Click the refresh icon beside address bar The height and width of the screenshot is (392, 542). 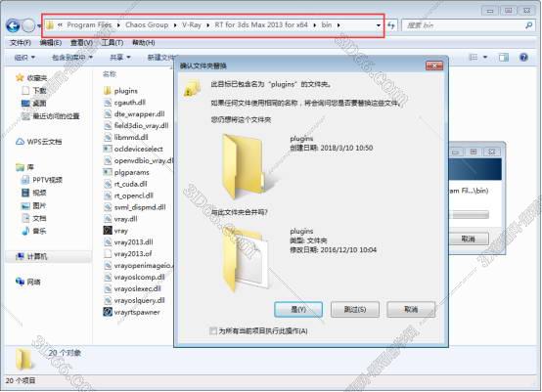point(391,25)
